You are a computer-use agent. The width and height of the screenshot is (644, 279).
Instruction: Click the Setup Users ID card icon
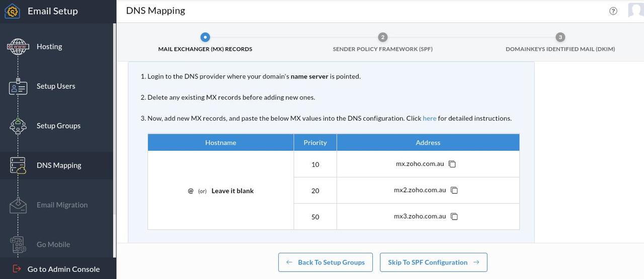[18, 86]
